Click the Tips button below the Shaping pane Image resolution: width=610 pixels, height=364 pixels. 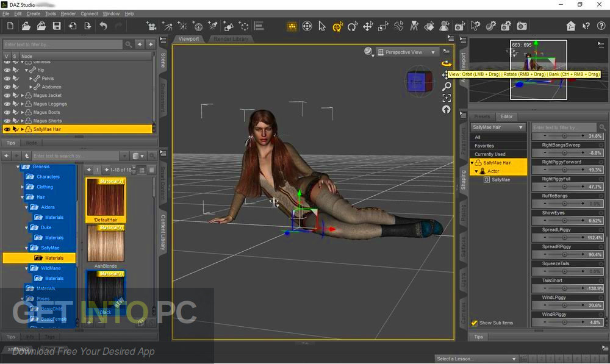pyautogui.click(x=478, y=337)
